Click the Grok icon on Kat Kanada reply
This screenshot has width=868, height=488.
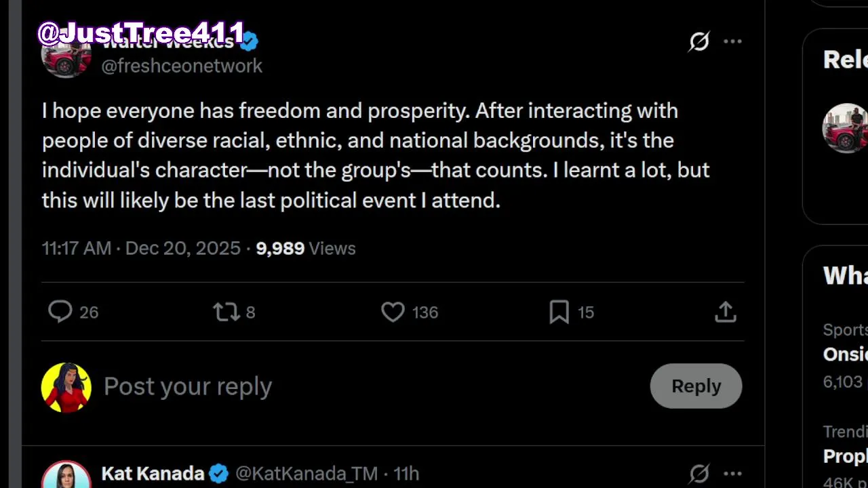[699, 473]
